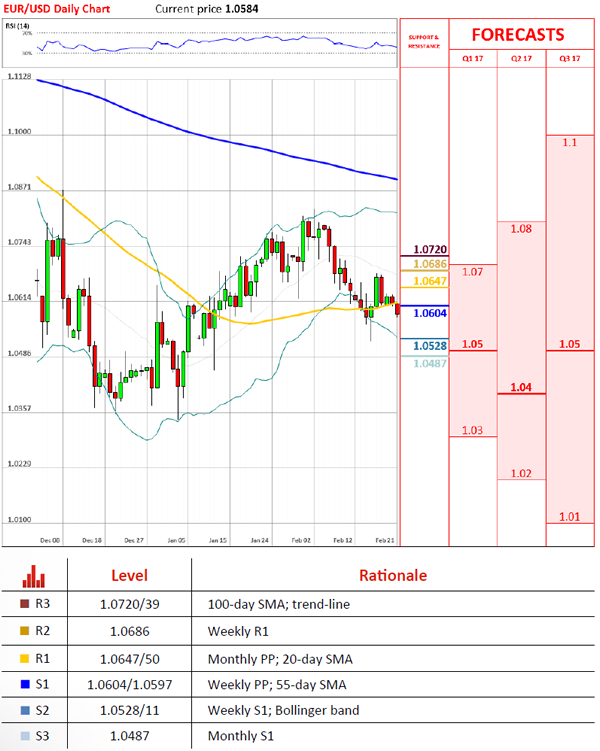
Task: Click the 1.0686 resistance level label
Action: coord(430,264)
